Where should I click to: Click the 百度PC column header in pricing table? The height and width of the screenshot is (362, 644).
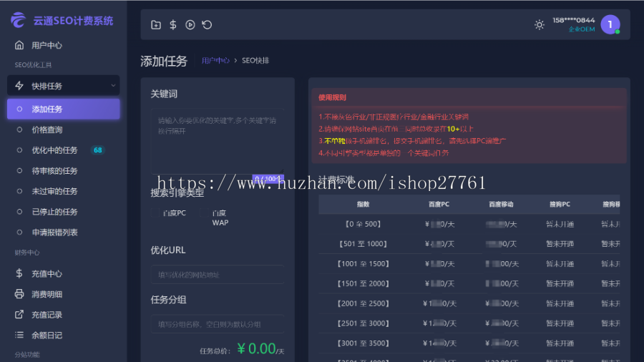tap(439, 204)
